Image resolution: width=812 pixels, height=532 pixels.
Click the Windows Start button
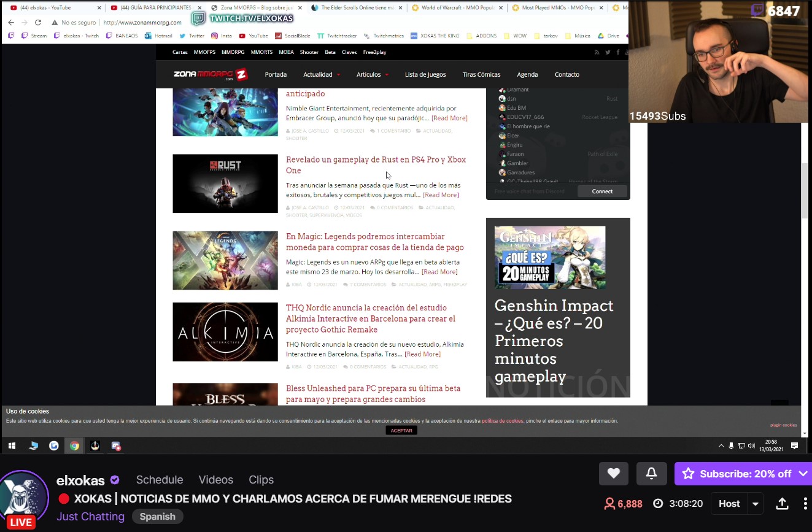tap(12, 446)
